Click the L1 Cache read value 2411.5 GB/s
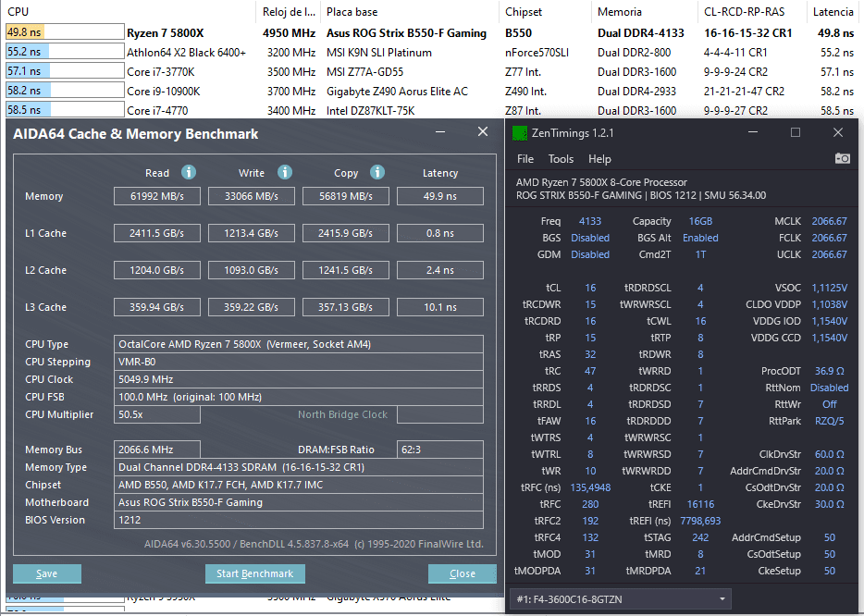 tap(157, 233)
